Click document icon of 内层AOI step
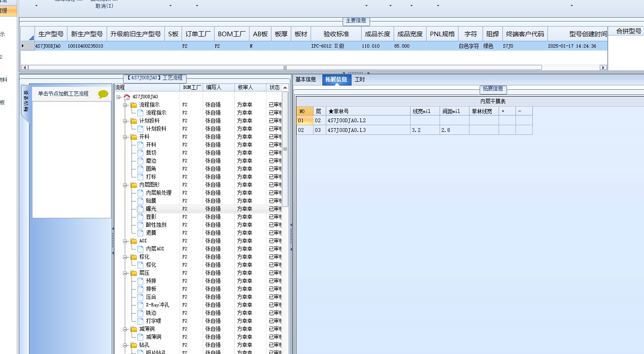This screenshot has width=644, height=354. (140, 249)
